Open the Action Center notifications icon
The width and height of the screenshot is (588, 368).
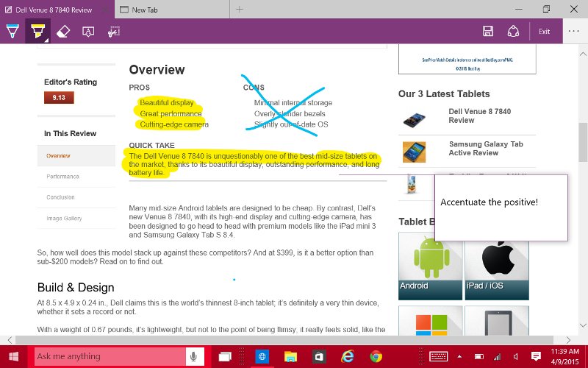tap(537, 356)
